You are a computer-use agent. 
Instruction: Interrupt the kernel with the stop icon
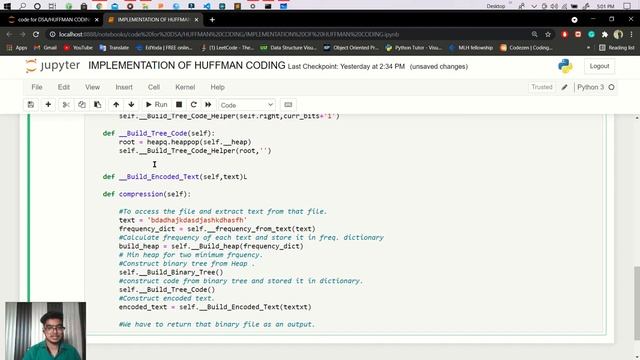(179, 105)
